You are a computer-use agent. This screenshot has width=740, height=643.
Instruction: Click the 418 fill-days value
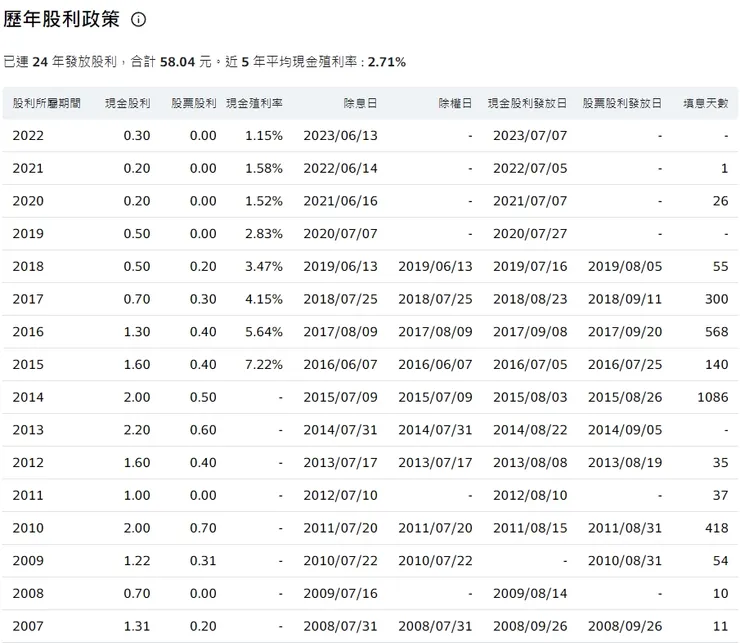click(717, 528)
